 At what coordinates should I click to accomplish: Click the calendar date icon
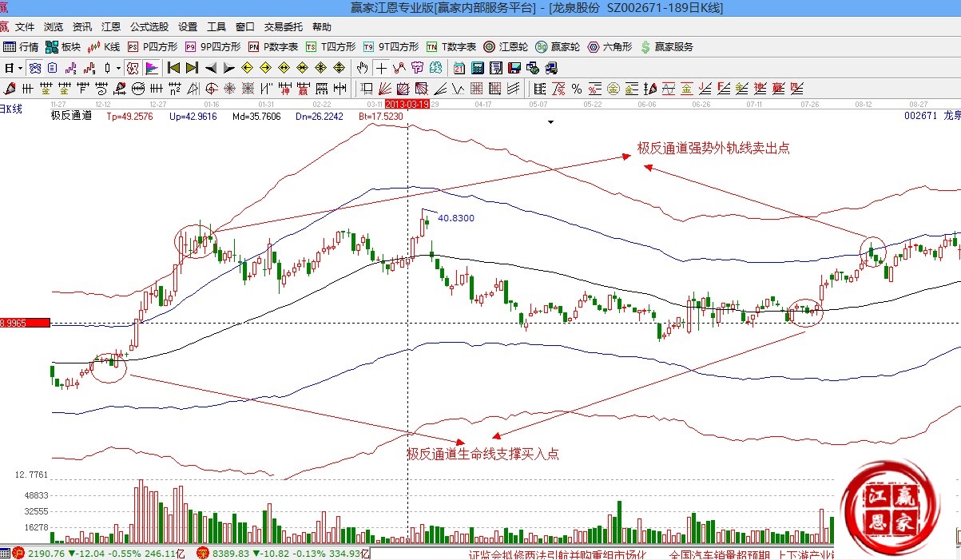click(460, 68)
